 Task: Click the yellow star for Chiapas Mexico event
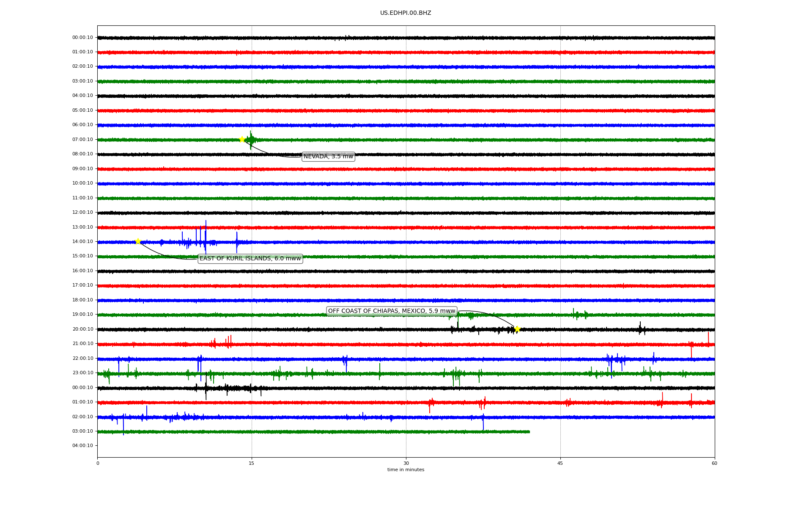[x=517, y=329]
